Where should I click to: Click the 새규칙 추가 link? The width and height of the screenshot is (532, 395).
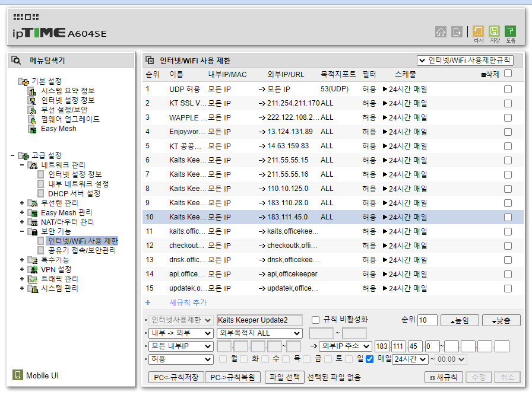click(x=188, y=302)
